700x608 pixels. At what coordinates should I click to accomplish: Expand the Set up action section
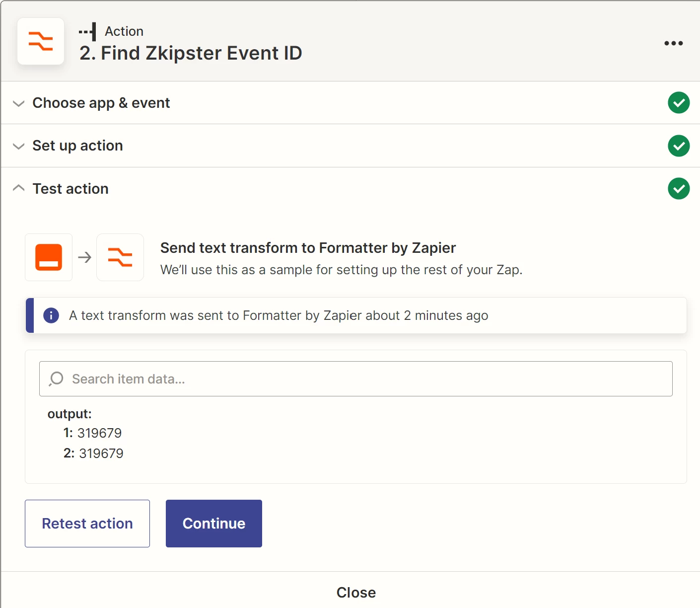point(350,146)
